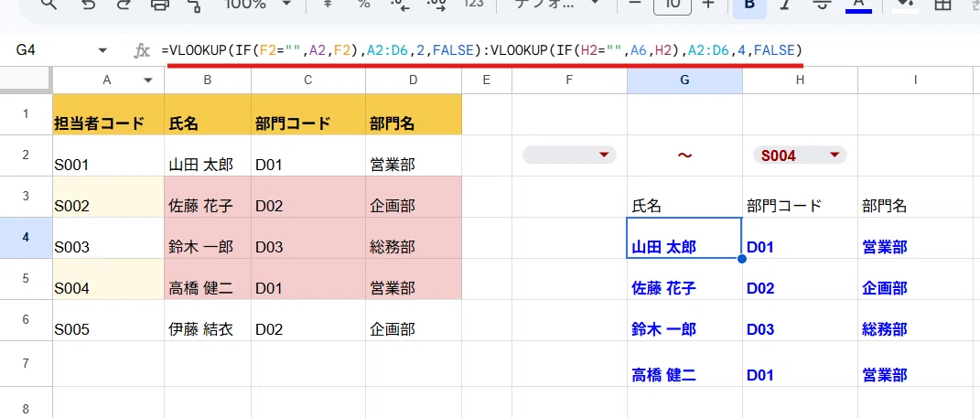
Task: Open the S004 dropdown chip
Action: tap(800, 155)
